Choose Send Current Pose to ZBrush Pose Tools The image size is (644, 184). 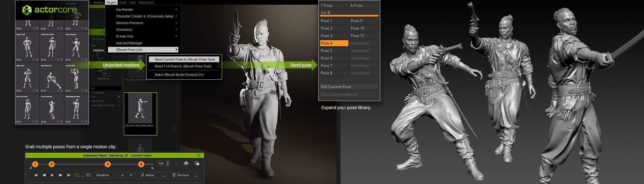184,60
